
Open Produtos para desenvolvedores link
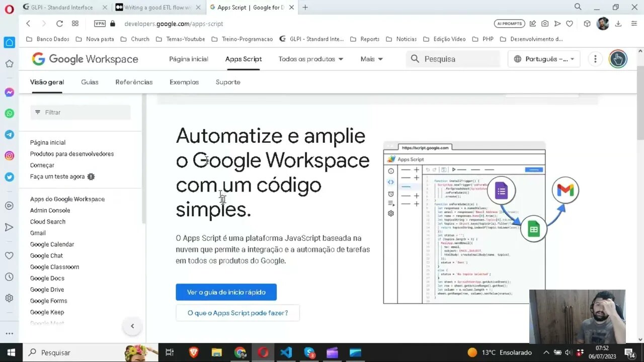pos(72,154)
